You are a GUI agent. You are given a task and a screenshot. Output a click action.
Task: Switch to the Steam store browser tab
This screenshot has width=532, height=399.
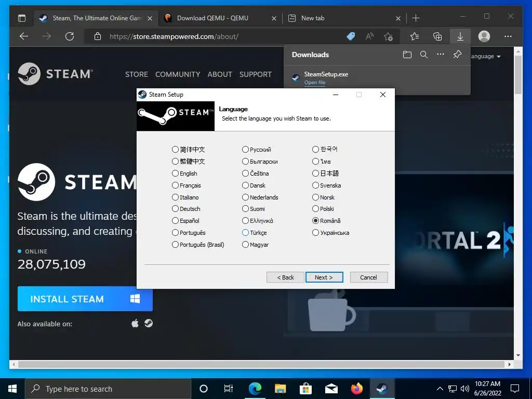(97, 18)
